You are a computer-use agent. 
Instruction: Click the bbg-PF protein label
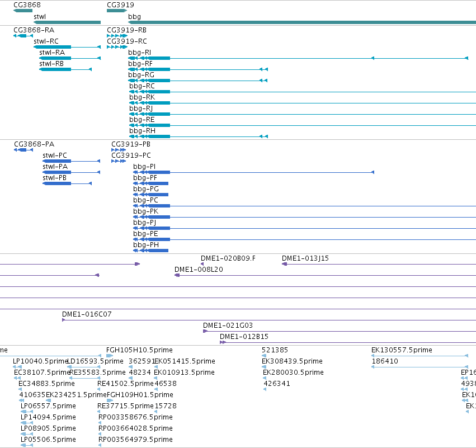(145, 178)
